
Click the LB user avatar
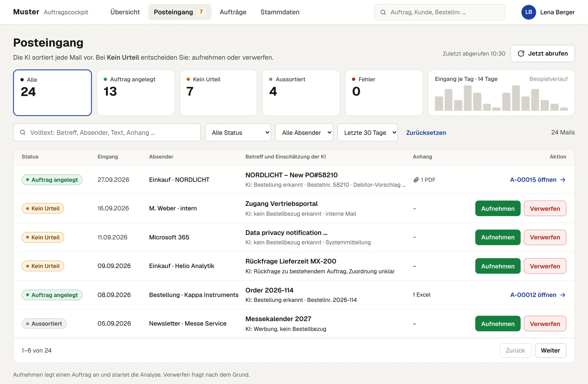click(x=529, y=12)
